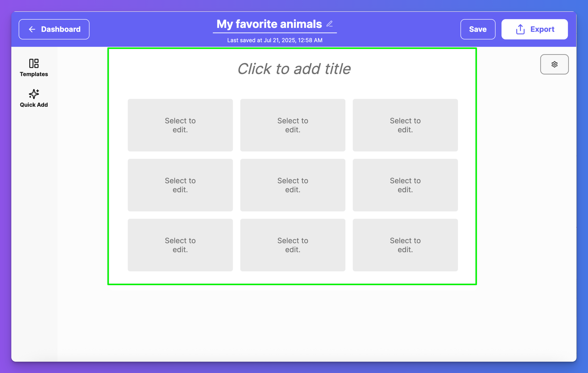Select the bottom-middle grid cell
This screenshot has height=373, width=588.
(x=293, y=245)
